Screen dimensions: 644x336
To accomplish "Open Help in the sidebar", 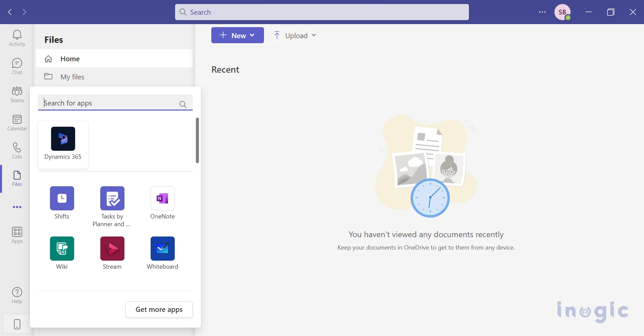I will tap(17, 295).
